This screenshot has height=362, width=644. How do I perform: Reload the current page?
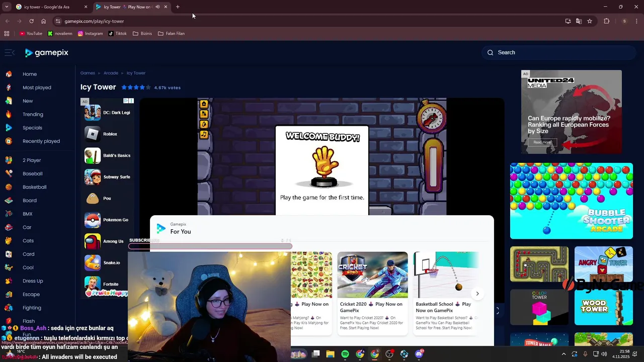pos(31,21)
